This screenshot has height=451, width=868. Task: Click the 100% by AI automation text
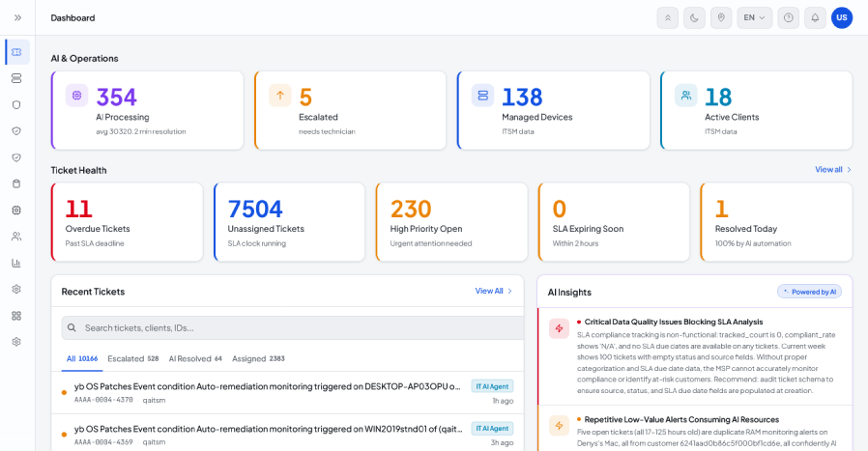pos(753,243)
